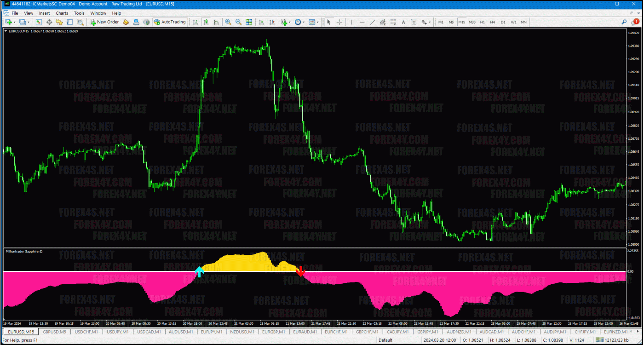Open the Market Watch panel icon
The width and height of the screenshot is (644, 345).
[39, 22]
